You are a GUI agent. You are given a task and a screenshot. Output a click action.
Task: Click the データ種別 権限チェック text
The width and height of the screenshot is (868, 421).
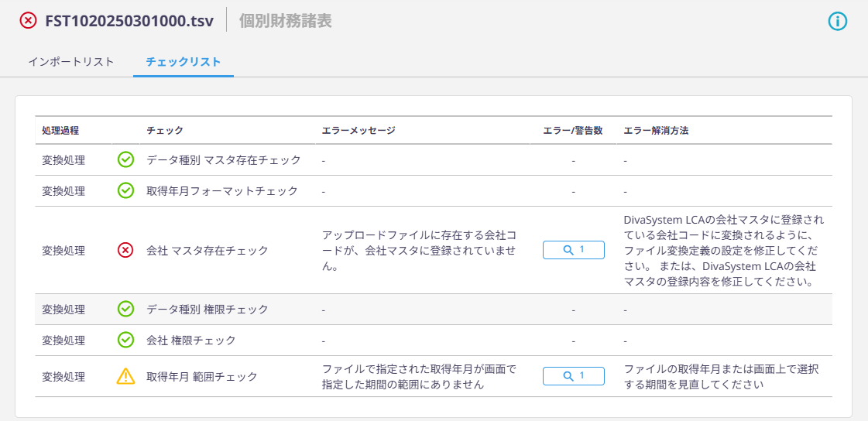pos(208,310)
